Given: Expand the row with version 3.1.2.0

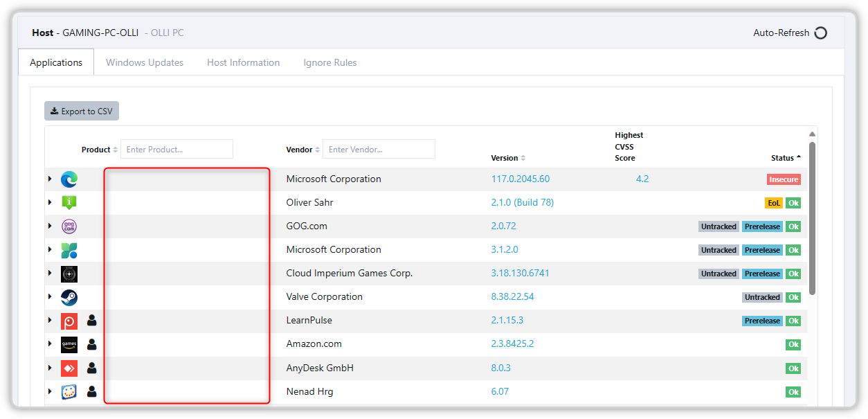Looking at the screenshot, I should pyautogui.click(x=50, y=250).
